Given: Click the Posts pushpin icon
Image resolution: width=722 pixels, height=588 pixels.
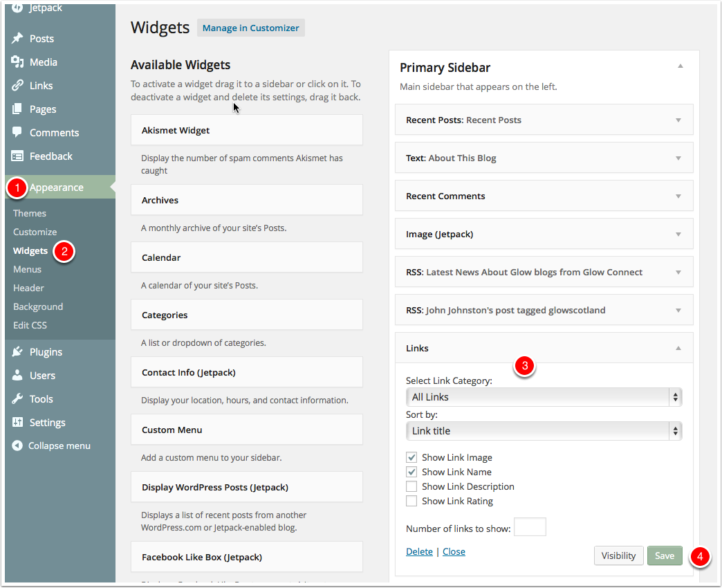Looking at the screenshot, I should tap(17, 38).
